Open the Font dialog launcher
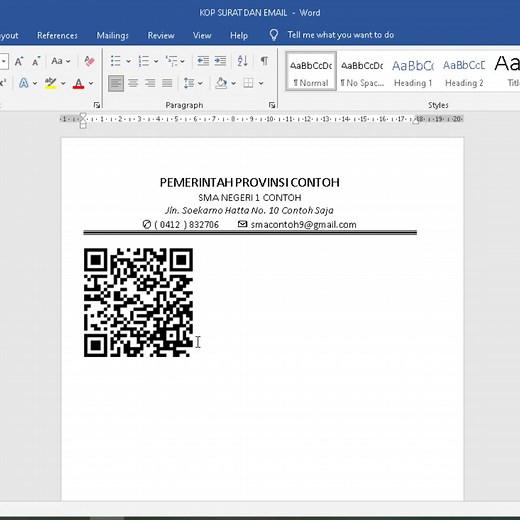This screenshot has width=520, height=520. click(97, 105)
